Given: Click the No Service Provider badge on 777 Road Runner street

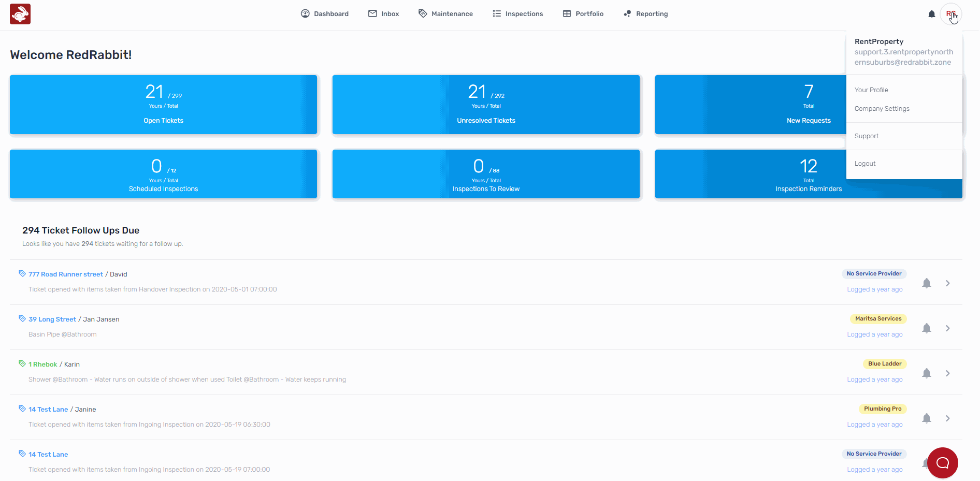Looking at the screenshot, I should (x=874, y=273).
